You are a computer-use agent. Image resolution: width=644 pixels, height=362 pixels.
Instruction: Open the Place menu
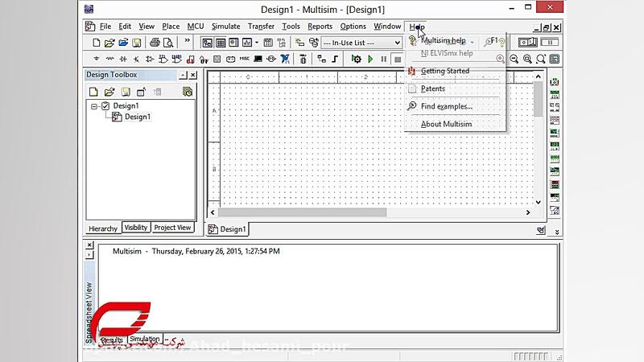[171, 27]
